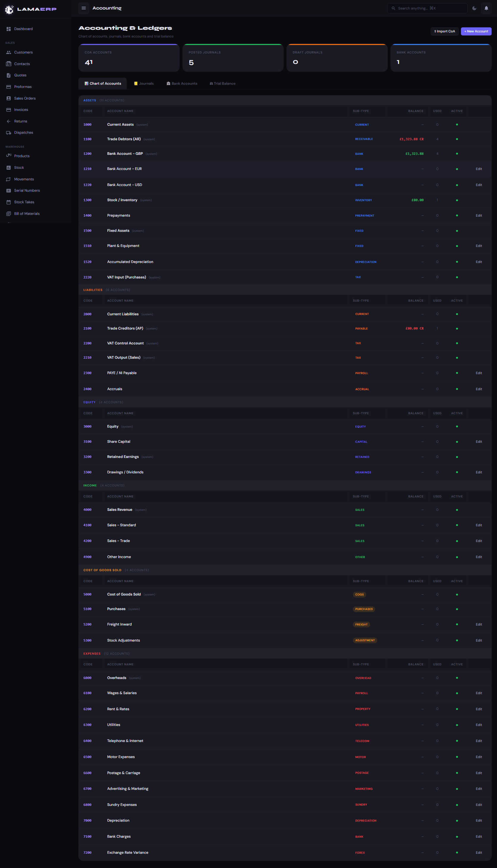
Task: Collapse the Expenses section header
Action: point(92,654)
